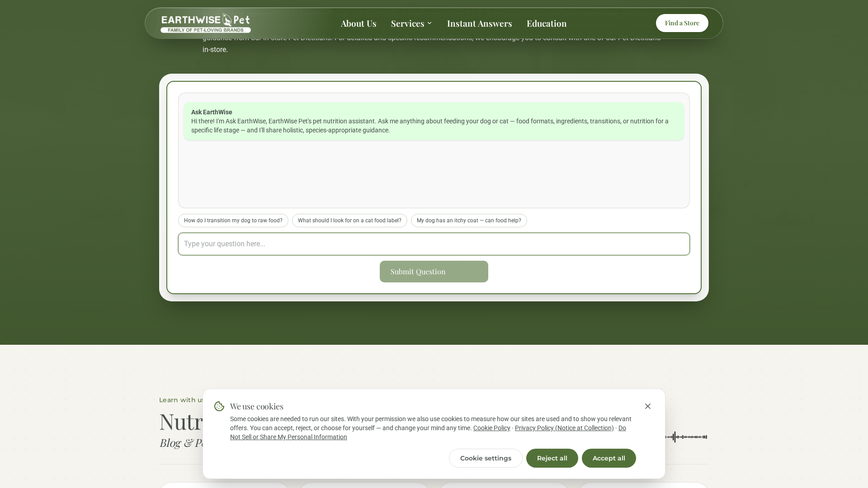Click the EarthWise Pet logo
Screen dimensions: 868x488
[206, 23]
